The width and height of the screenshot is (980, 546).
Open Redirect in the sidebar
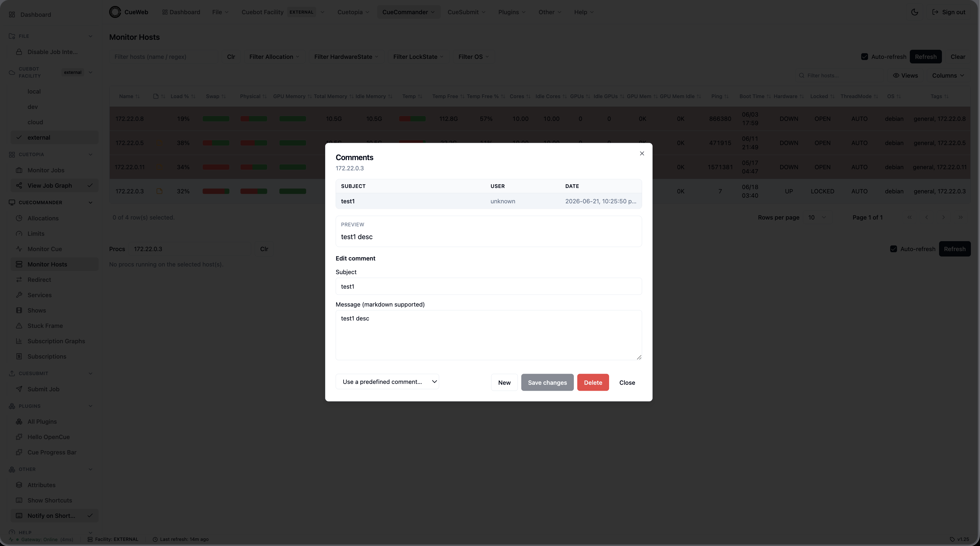click(x=54, y=280)
